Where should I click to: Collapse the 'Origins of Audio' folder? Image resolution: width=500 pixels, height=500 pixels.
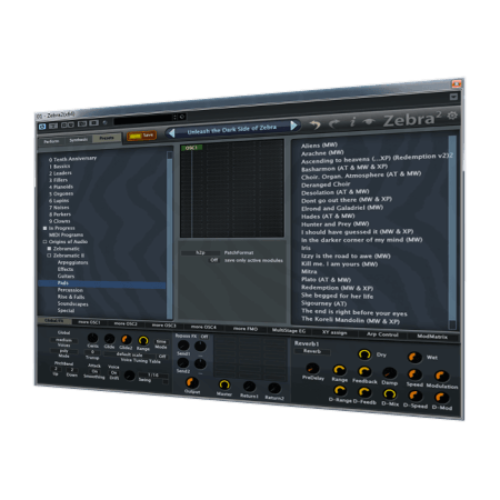45,242
